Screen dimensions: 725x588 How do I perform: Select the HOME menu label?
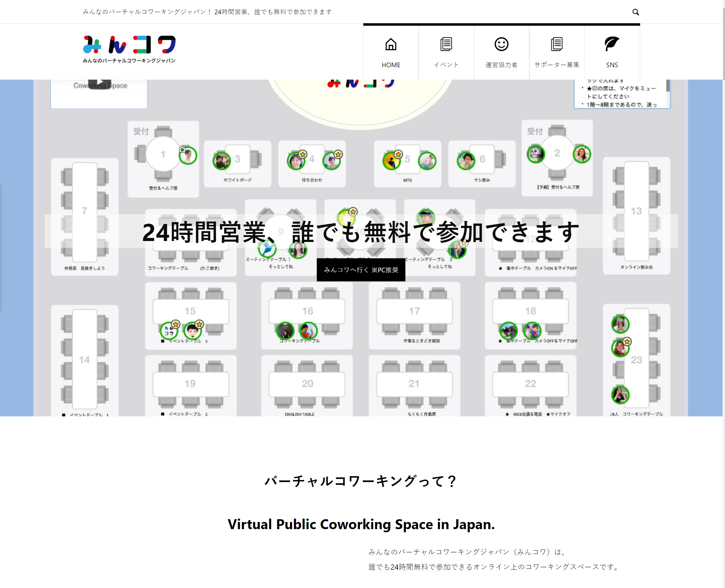(391, 65)
